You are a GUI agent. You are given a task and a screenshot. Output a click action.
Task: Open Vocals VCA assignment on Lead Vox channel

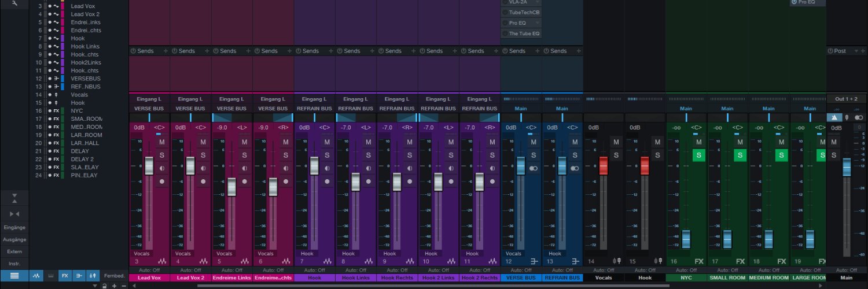point(142,253)
